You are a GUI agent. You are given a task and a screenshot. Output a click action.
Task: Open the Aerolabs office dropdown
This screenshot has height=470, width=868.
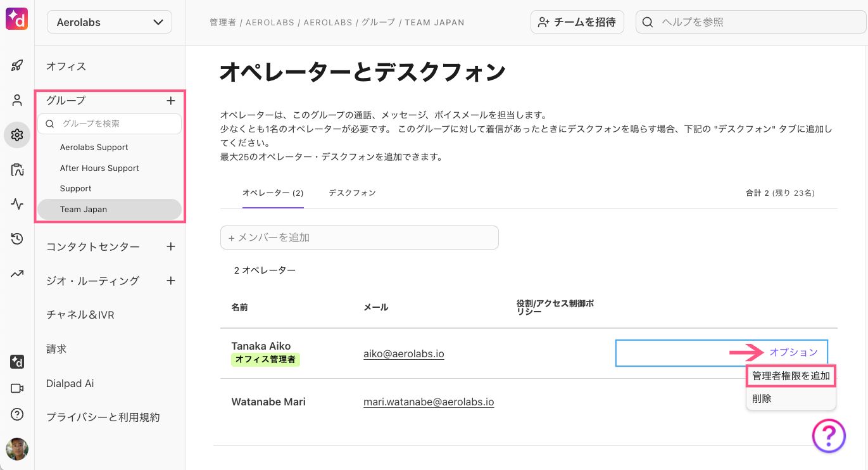(110, 22)
